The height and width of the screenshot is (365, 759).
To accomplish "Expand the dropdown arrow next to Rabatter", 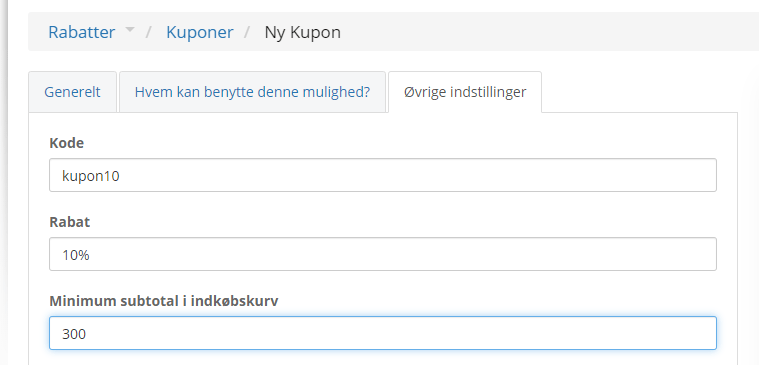I will 129,30.
